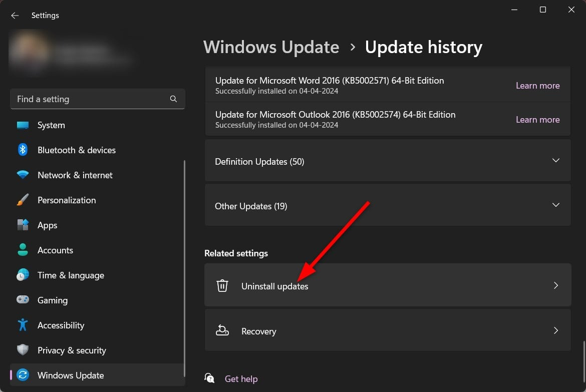Screen dimensions: 586x392
Task: Go to Gaming settings
Action: click(x=98, y=300)
